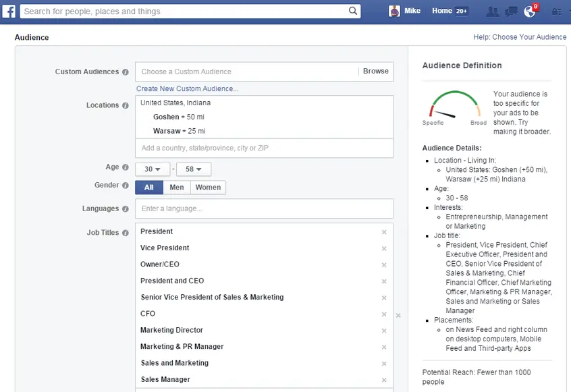Open the minimum age dropdown showing 30
This screenshot has width=571, height=392.
(x=153, y=169)
